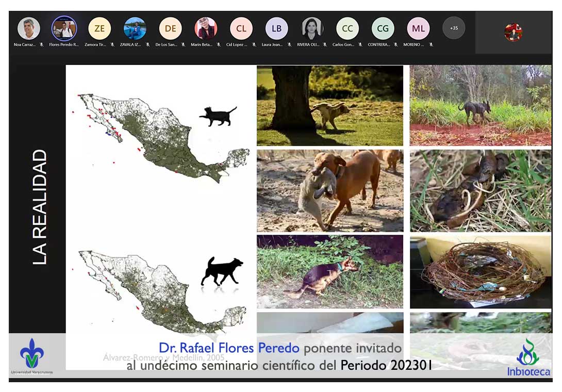562x392 pixels.
Task: Click muted mic icon beside Laura Jean
Action: tap(289, 45)
